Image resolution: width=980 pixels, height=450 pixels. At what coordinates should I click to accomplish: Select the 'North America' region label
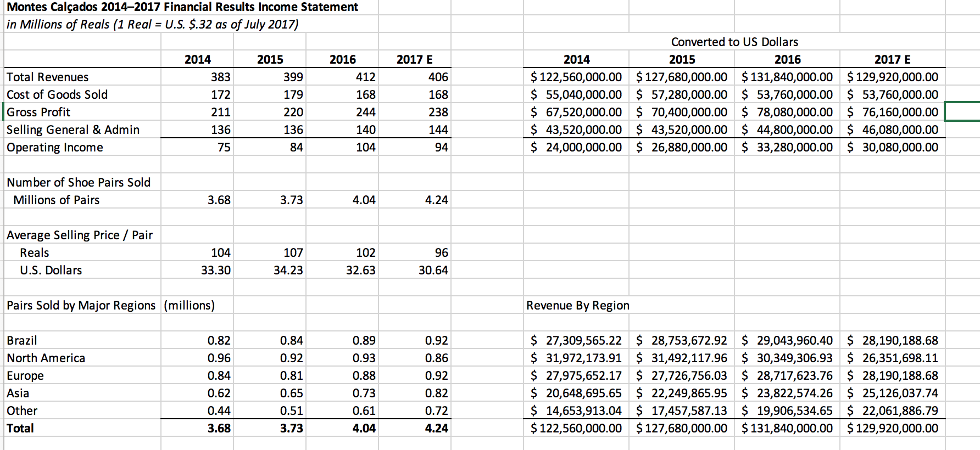click(46, 358)
